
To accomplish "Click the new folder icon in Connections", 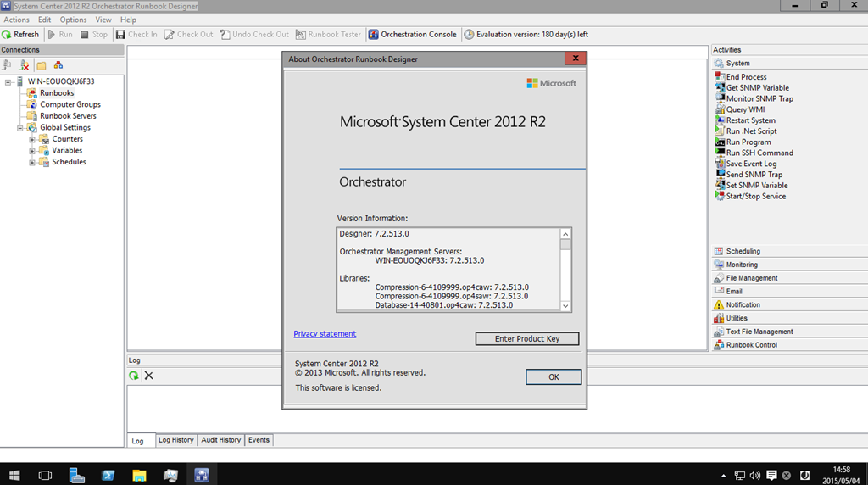I will coord(42,65).
